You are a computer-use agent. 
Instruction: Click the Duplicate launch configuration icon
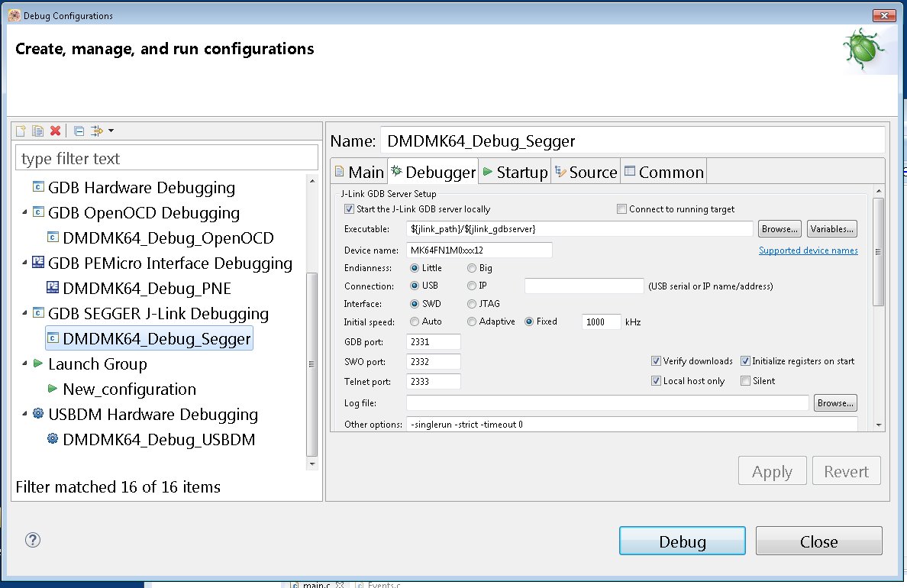click(x=37, y=131)
